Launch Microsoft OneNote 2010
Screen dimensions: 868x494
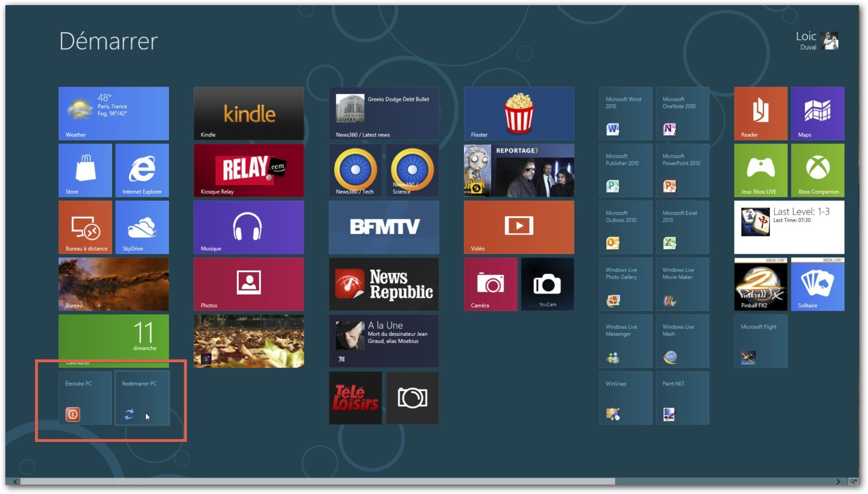pos(683,113)
